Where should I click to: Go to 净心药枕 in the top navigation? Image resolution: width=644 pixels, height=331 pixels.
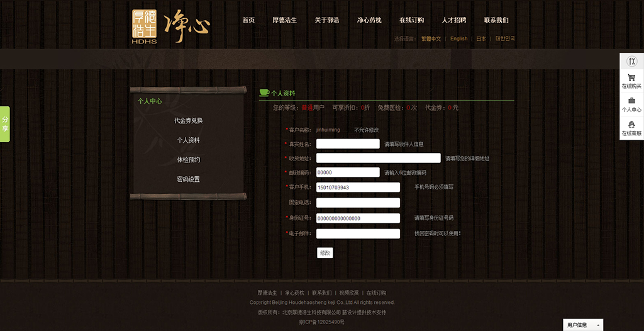pyautogui.click(x=369, y=20)
